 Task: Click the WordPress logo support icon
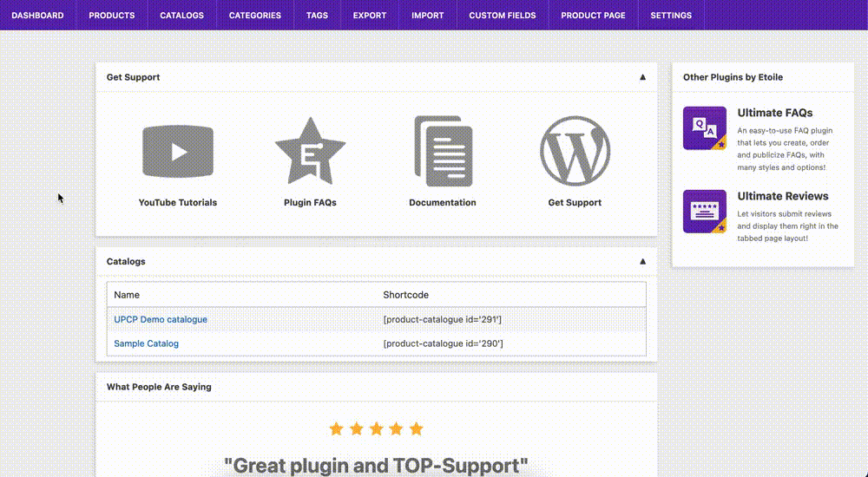tap(575, 151)
